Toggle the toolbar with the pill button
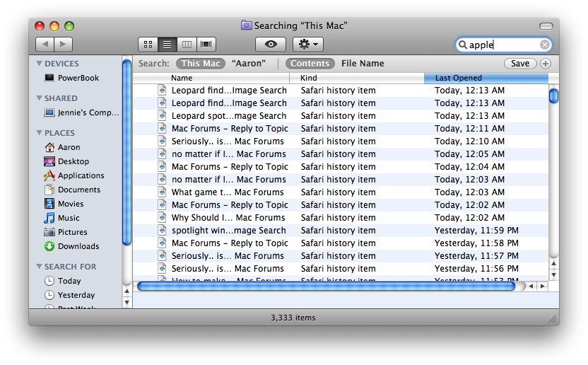The height and width of the screenshot is (365, 588). [546, 26]
